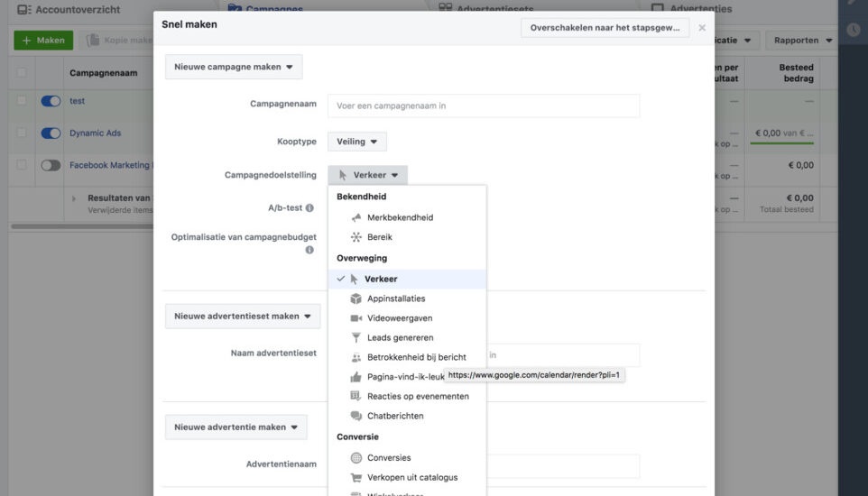The height and width of the screenshot is (496, 868).
Task: Click the Leads genereren funnel icon
Action: (356, 337)
